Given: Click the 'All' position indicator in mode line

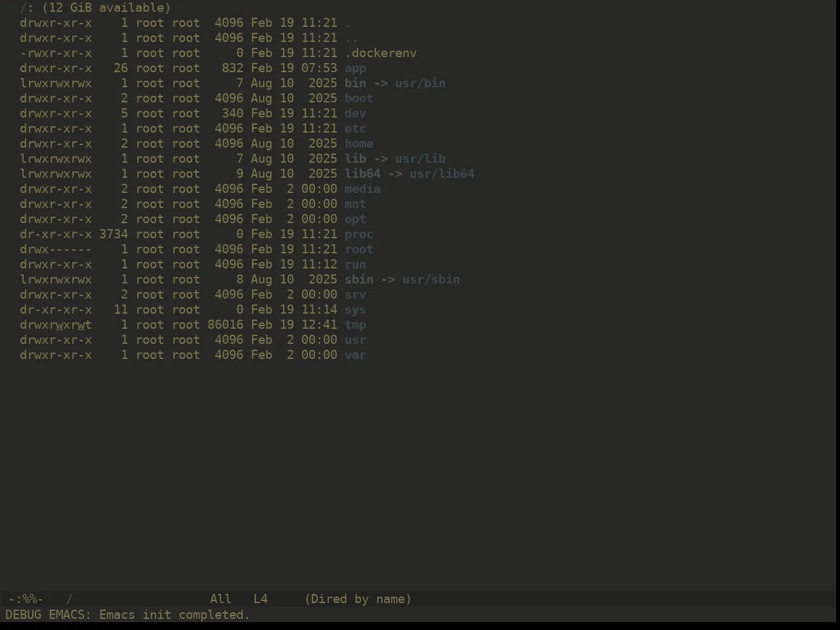Looking at the screenshot, I should (x=220, y=599).
